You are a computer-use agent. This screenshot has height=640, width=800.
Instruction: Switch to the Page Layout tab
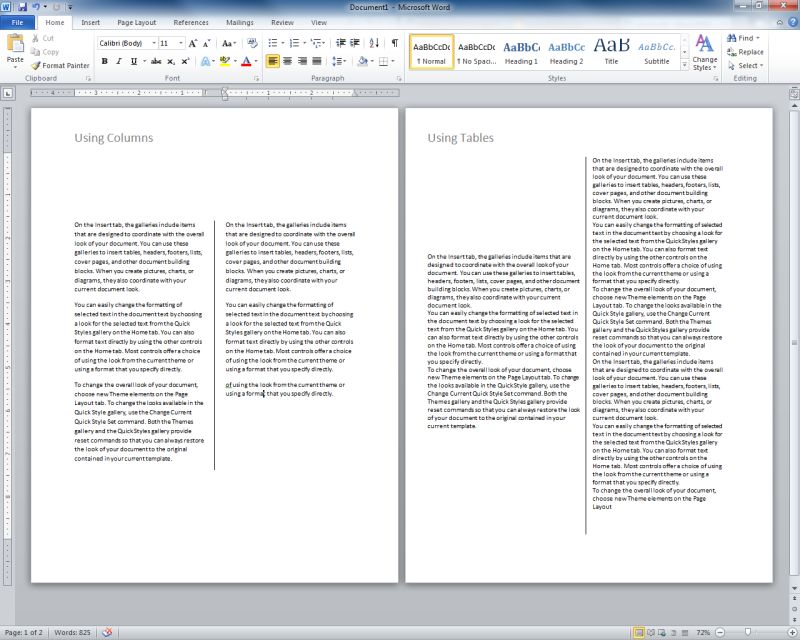pyautogui.click(x=137, y=22)
